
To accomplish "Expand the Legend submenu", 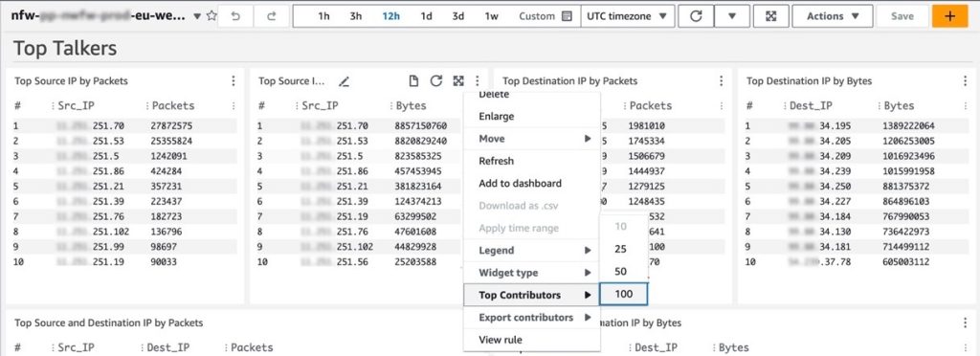I will 532,251.
